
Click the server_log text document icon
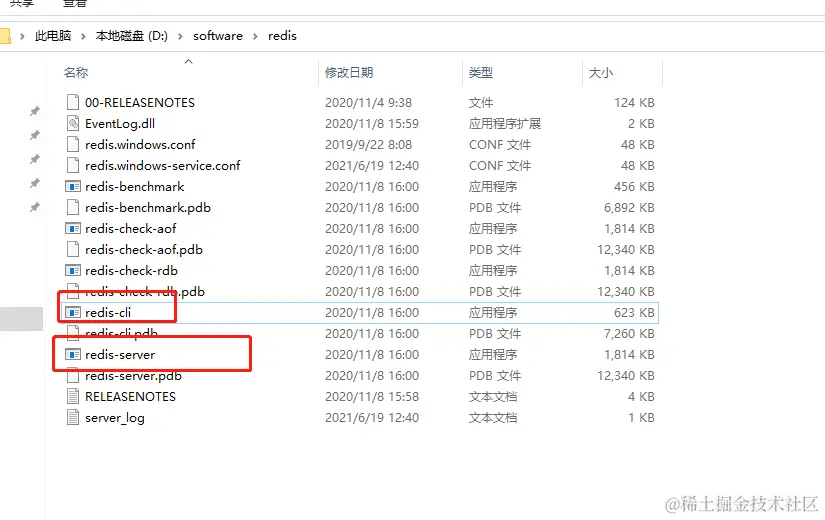73,417
